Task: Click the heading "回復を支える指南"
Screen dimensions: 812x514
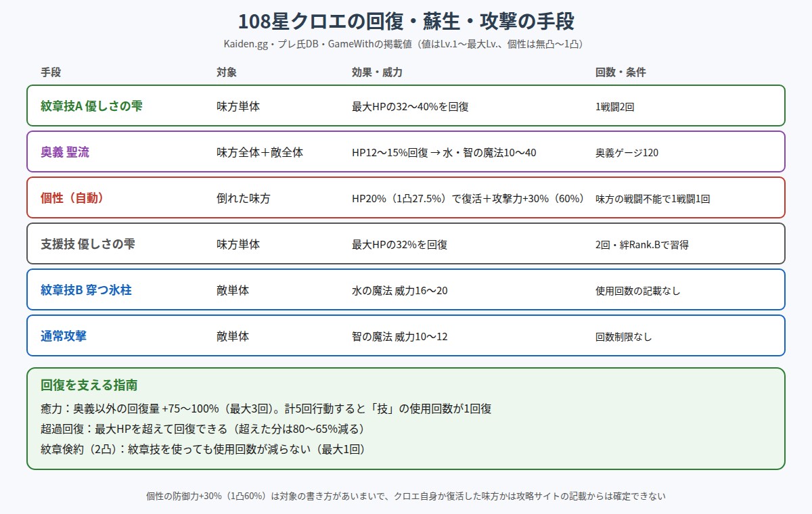Action: pyautogui.click(x=89, y=385)
